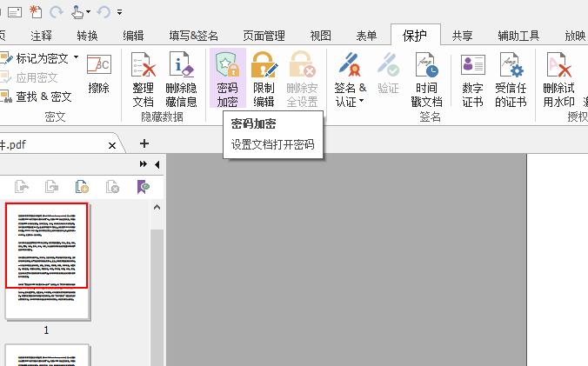Open the 签名 & 认证 tool
Viewport: 588px width, 366px height.
coord(350,78)
